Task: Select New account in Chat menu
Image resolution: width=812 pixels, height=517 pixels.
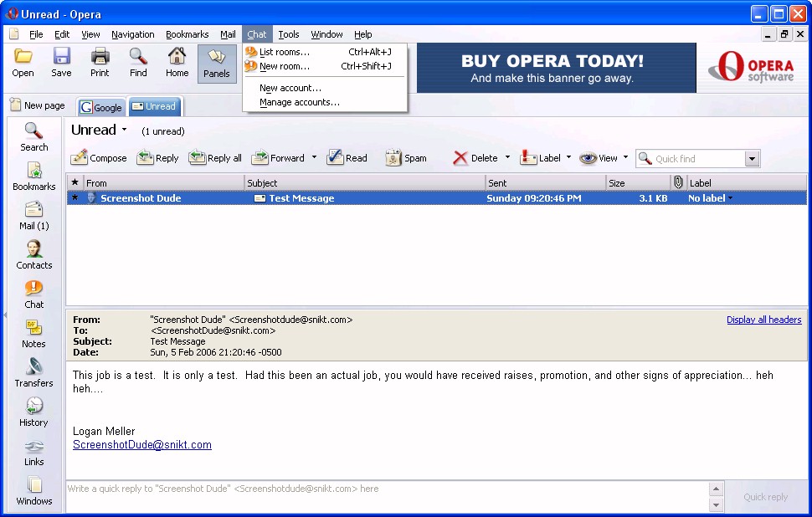Action: click(x=325, y=88)
